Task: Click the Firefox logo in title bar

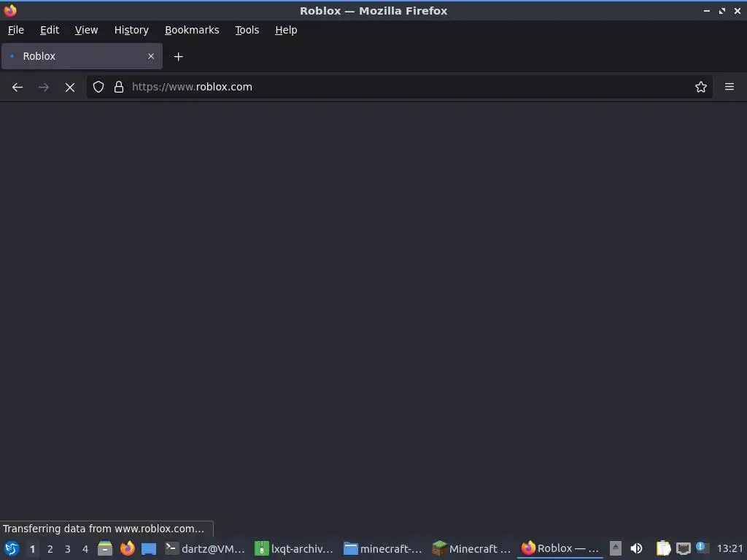Action: [10, 10]
